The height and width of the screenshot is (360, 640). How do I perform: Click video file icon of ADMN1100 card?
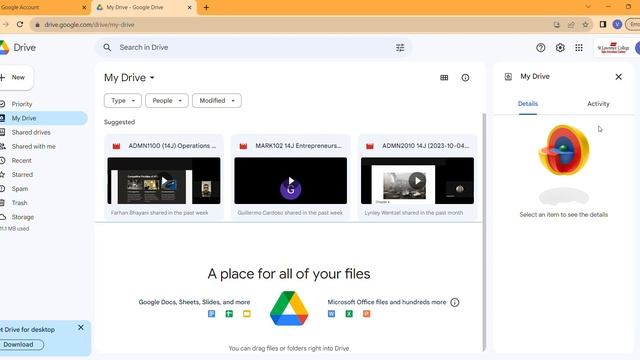pos(116,146)
